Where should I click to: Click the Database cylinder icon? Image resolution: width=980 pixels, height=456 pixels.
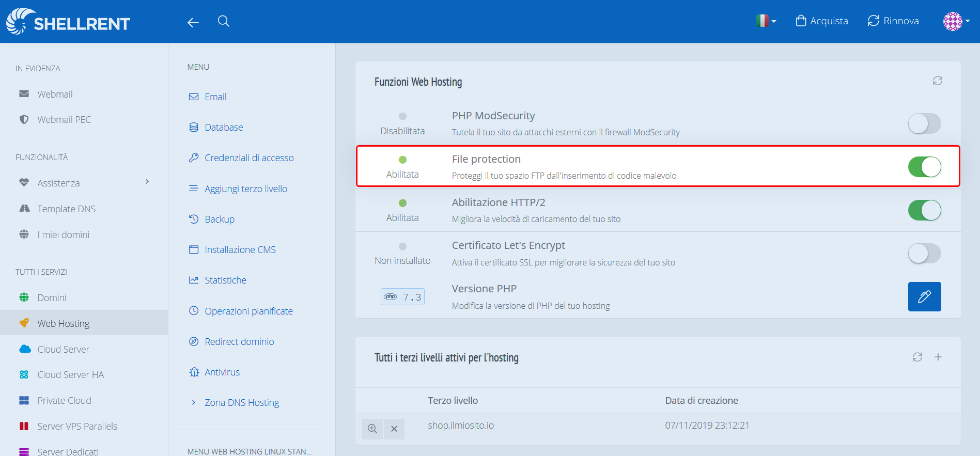194,127
